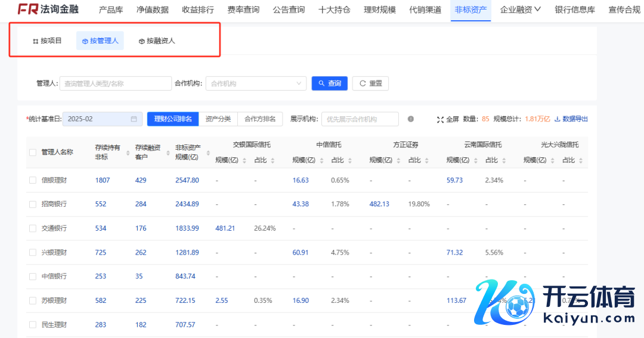Click the sort arrows for 存续持有非标 column
This screenshot has height=338, width=644.
[x=128, y=153]
